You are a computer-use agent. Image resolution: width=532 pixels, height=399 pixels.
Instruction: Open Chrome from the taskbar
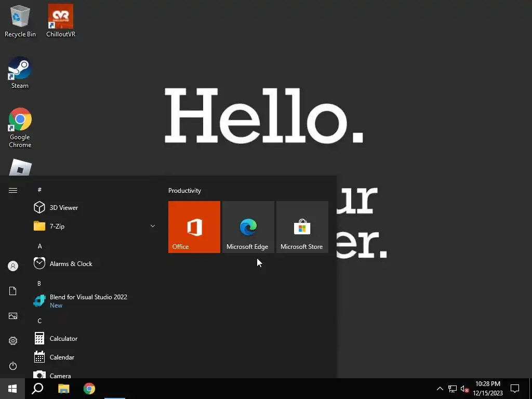(89, 389)
